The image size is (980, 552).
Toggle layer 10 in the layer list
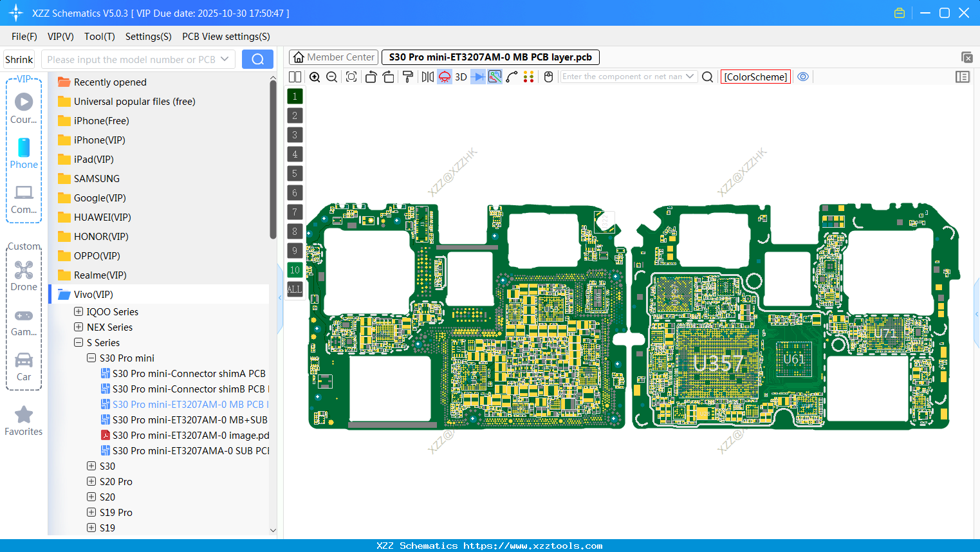click(x=294, y=270)
